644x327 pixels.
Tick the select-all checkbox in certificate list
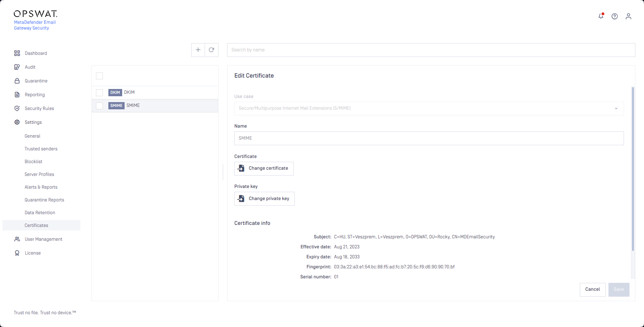tap(99, 76)
